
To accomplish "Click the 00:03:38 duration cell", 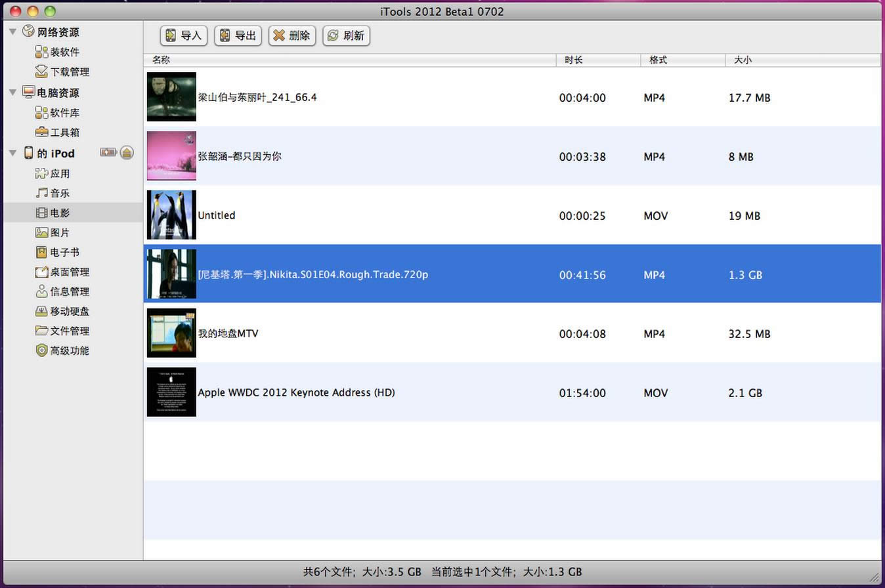I will coord(582,157).
